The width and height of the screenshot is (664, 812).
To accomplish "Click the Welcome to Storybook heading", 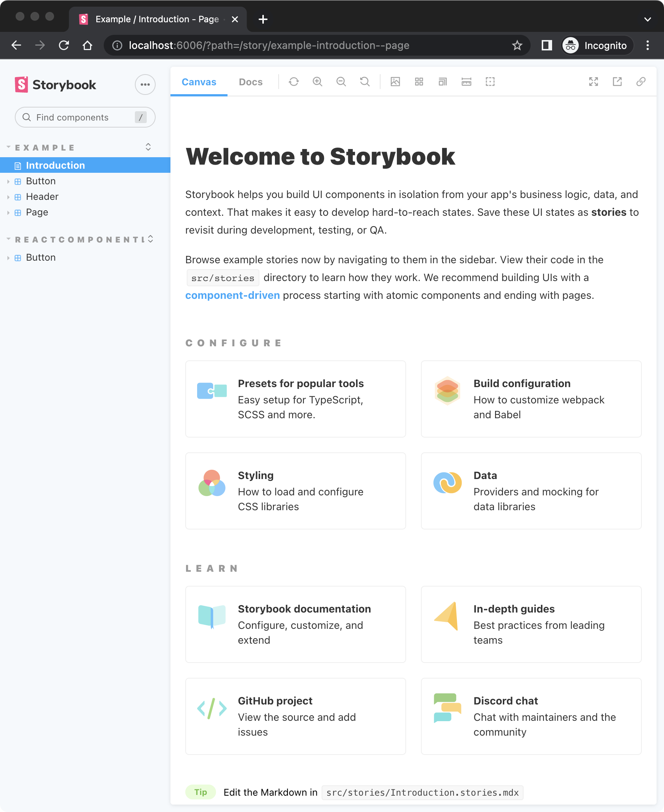I will pyautogui.click(x=320, y=156).
